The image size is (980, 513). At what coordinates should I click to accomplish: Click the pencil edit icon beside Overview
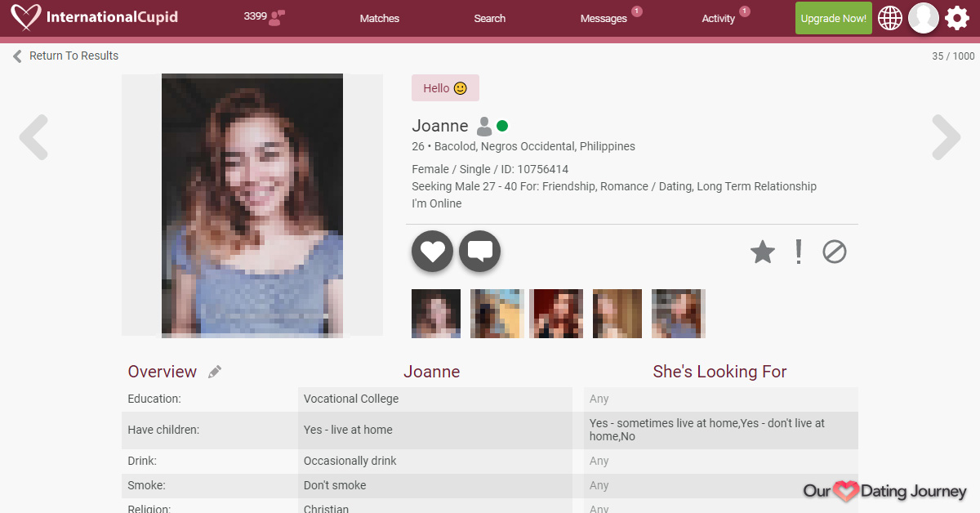pos(215,372)
